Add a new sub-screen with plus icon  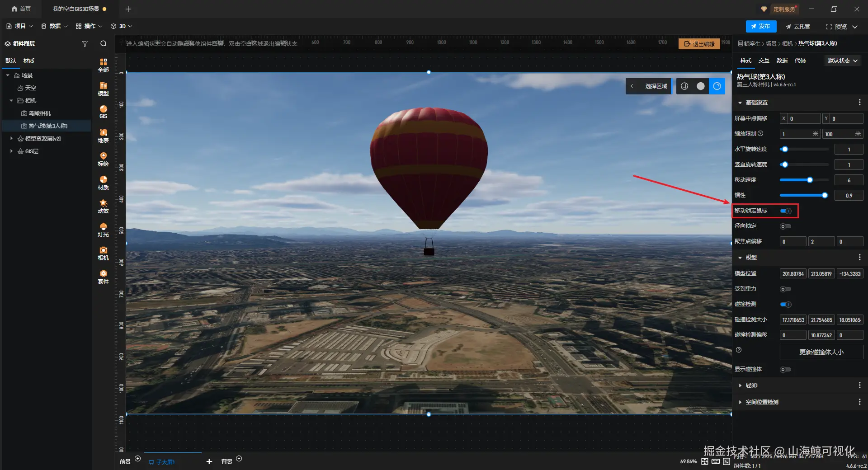(209, 461)
